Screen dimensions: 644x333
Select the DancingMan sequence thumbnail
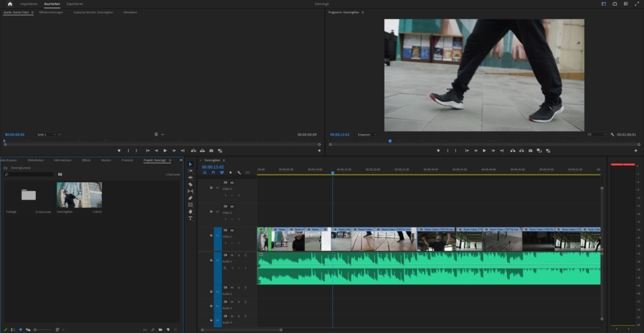[79, 195]
